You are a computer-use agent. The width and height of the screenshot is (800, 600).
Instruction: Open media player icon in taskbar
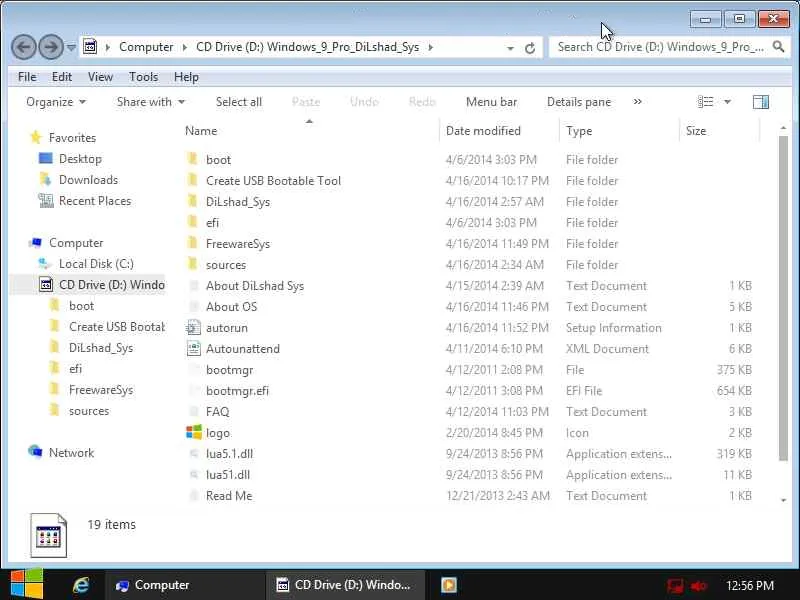(x=449, y=585)
